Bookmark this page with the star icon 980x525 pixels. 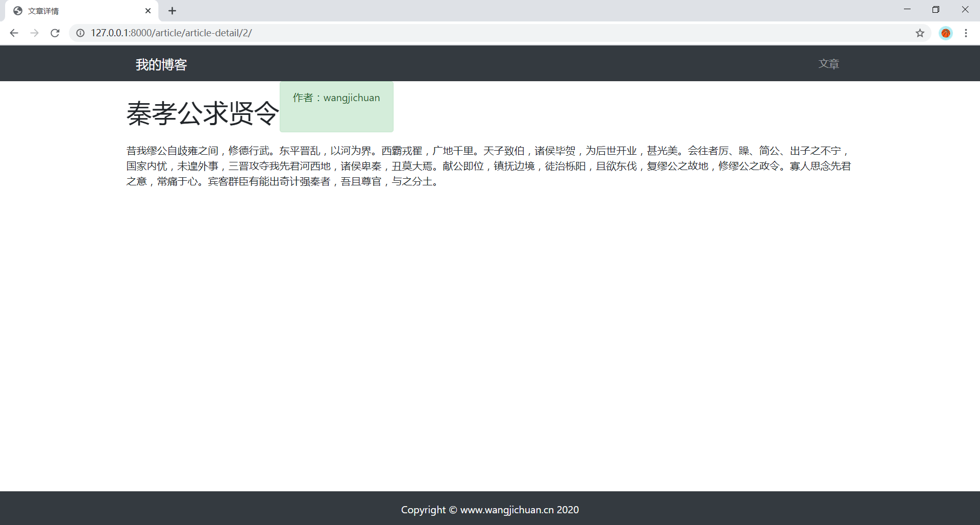(x=920, y=33)
